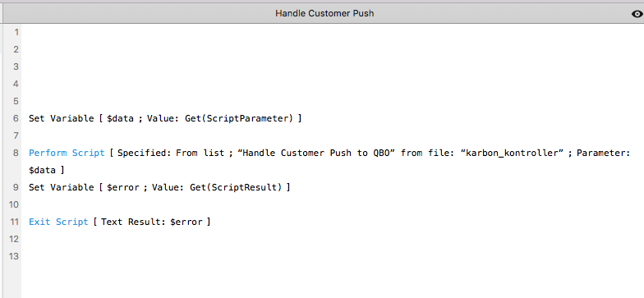Viewport: 644px width, 298px height.
Task: Click the "karbon_kontroller" file name
Action: point(512,153)
